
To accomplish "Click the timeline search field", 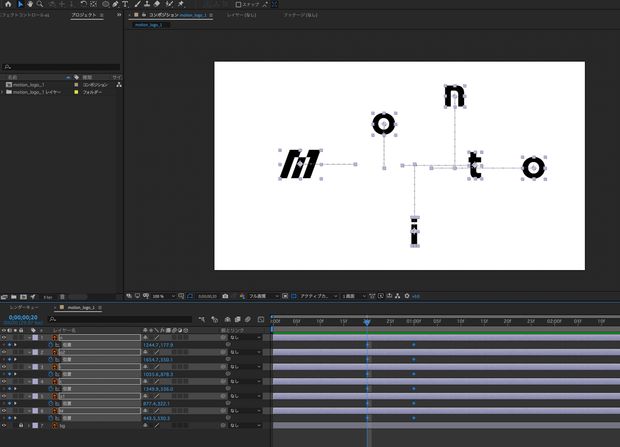I will click(90, 318).
